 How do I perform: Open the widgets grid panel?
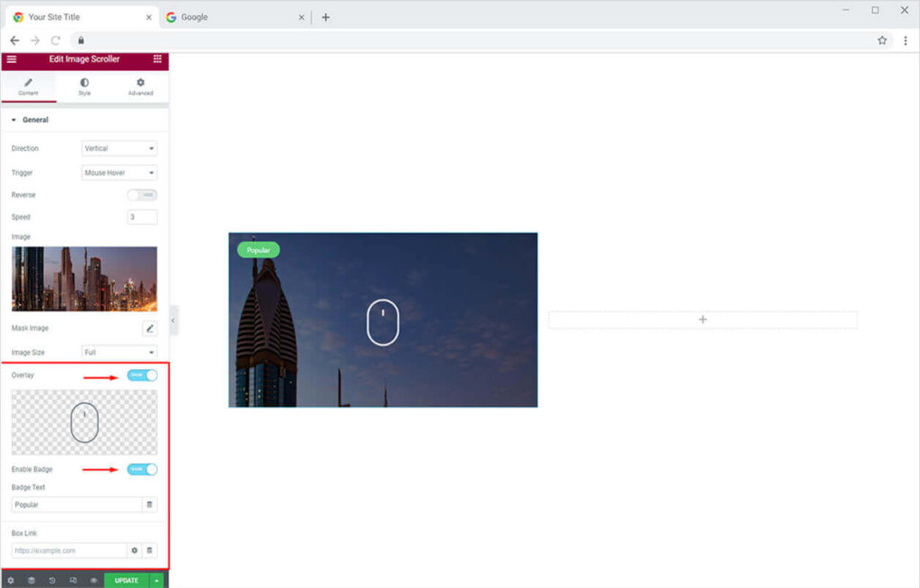[158, 59]
